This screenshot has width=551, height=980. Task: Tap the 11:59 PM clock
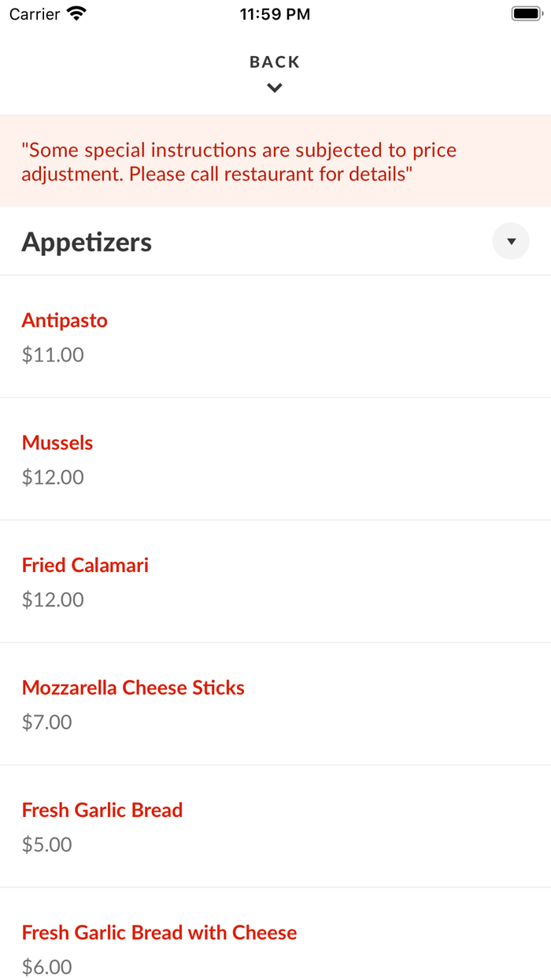coord(275,14)
